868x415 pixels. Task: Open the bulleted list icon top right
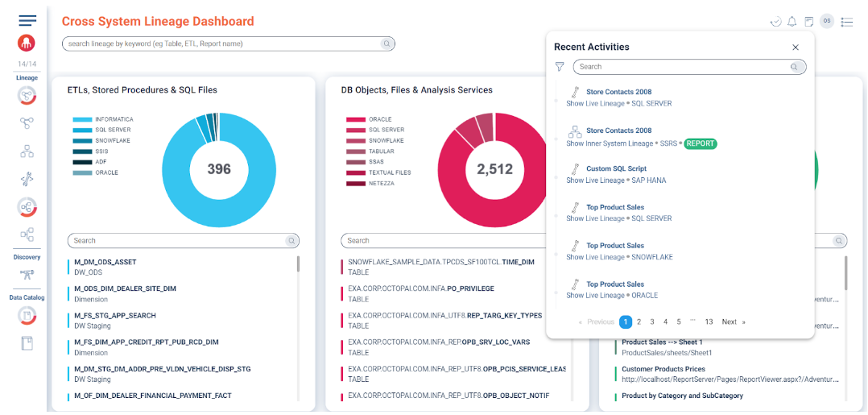coord(846,22)
